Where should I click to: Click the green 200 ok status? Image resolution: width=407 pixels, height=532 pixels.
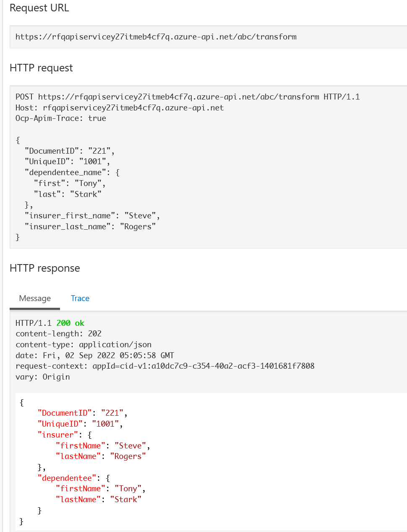pyautogui.click(x=70, y=323)
